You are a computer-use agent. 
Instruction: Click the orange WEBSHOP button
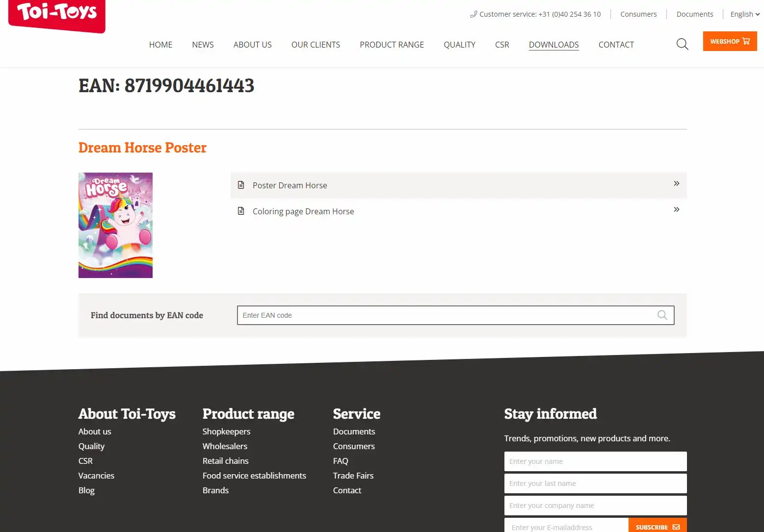(x=730, y=41)
